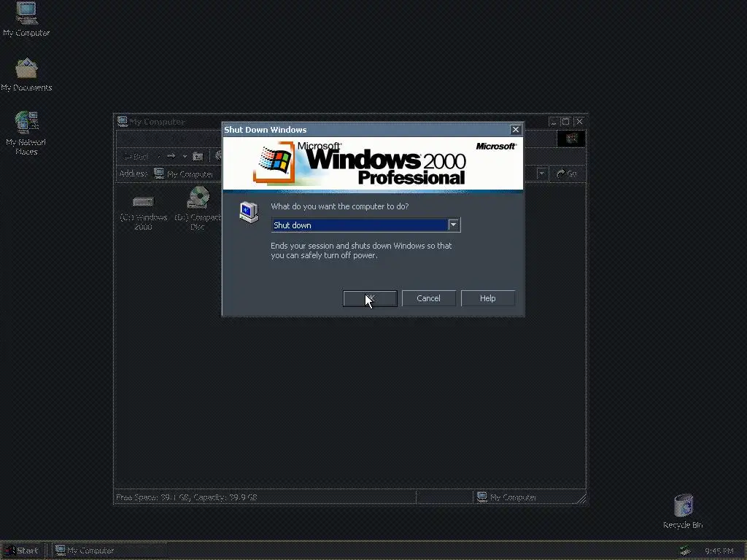This screenshot has height=560, width=747.
Task: Expand the Address bar dropdown in My Computer
Action: 541,174
